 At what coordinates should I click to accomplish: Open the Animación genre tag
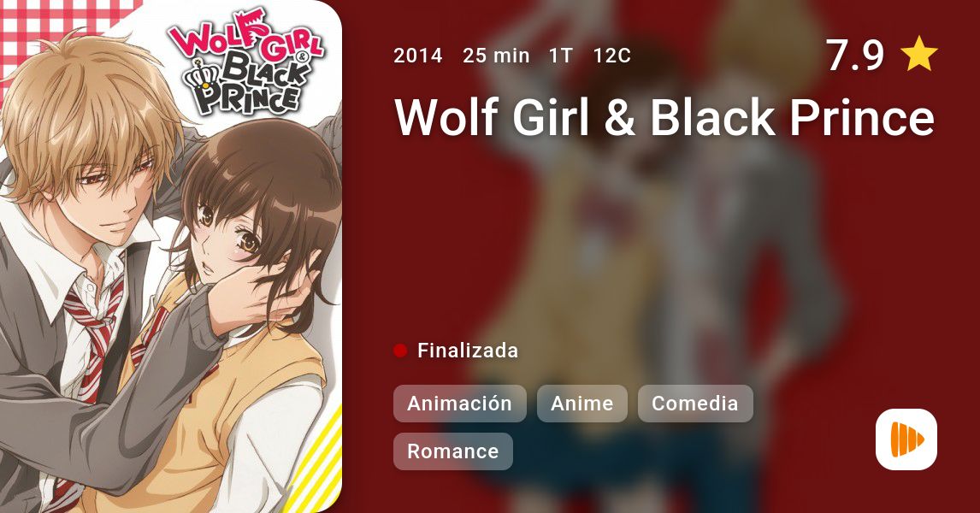click(x=460, y=404)
